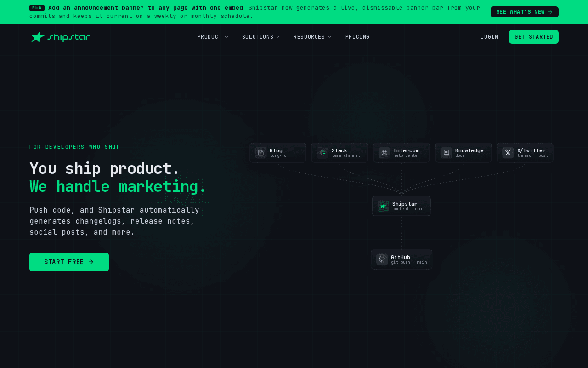
Task: Click the NEW badge in the banner
Action: tap(37, 8)
